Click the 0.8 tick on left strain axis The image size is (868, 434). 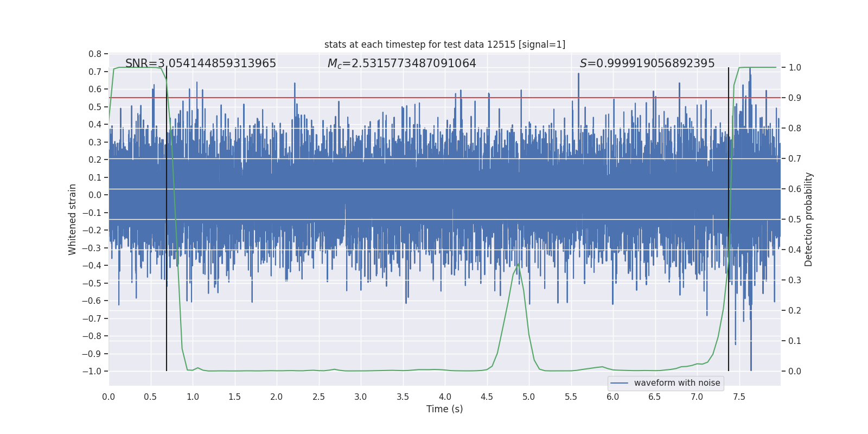pos(95,54)
